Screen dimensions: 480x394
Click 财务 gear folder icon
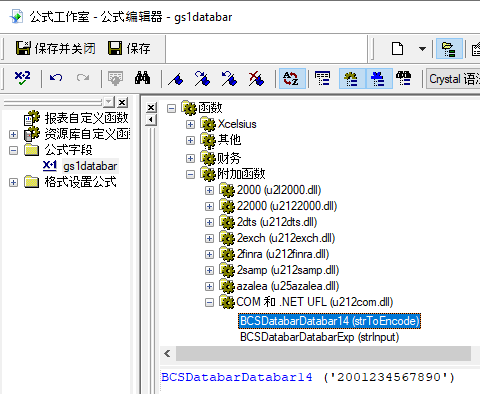(x=208, y=158)
